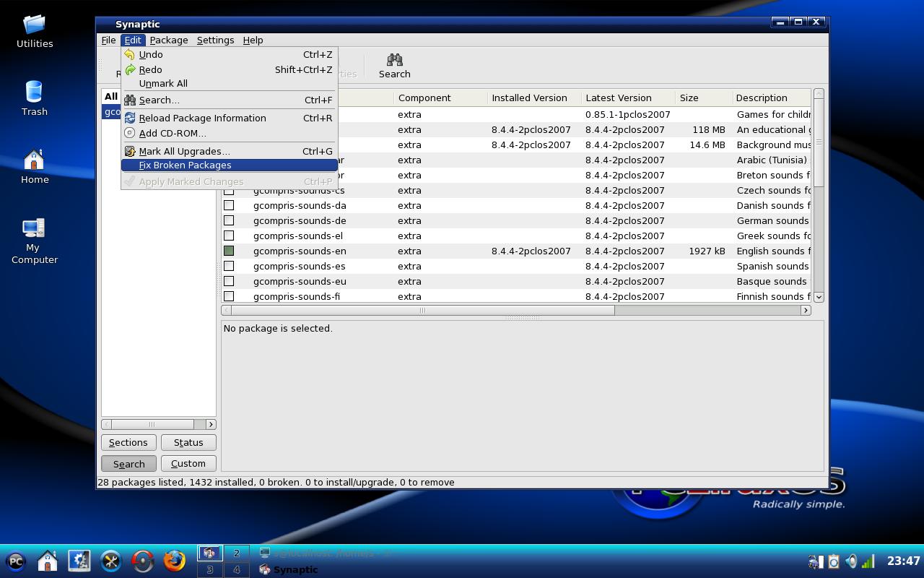The width and height of the screenshot is (924, 578).
Task: Open the Help menu
Action: tap(253, 40)
